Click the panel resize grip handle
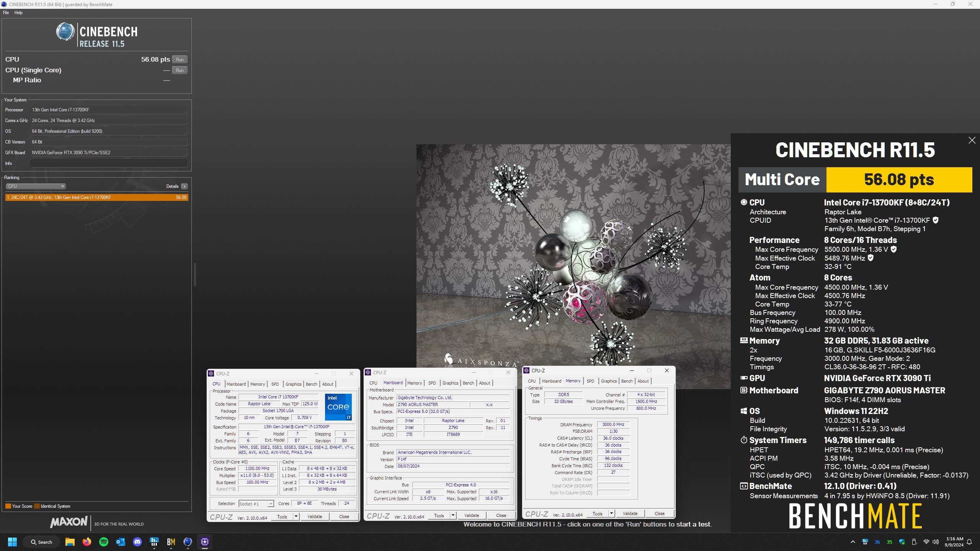Image resolution: width=980 pixels, height=551 pixels. [195, 274]
